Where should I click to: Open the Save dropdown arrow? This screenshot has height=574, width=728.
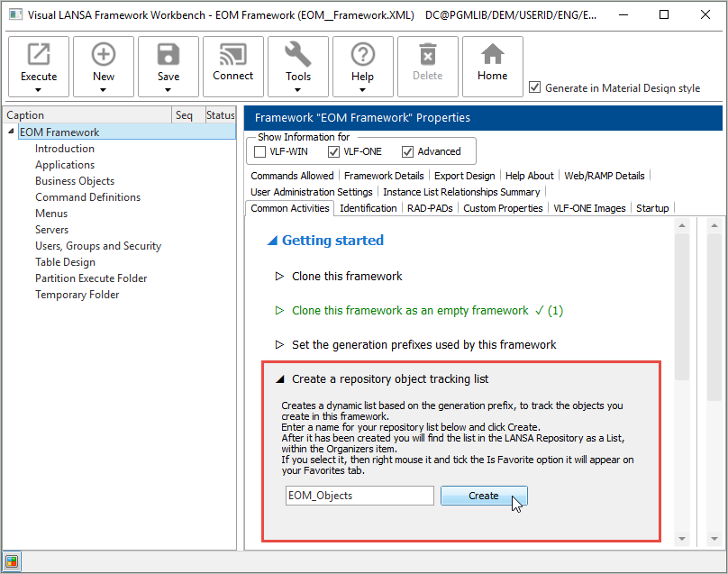coord(168,89)
